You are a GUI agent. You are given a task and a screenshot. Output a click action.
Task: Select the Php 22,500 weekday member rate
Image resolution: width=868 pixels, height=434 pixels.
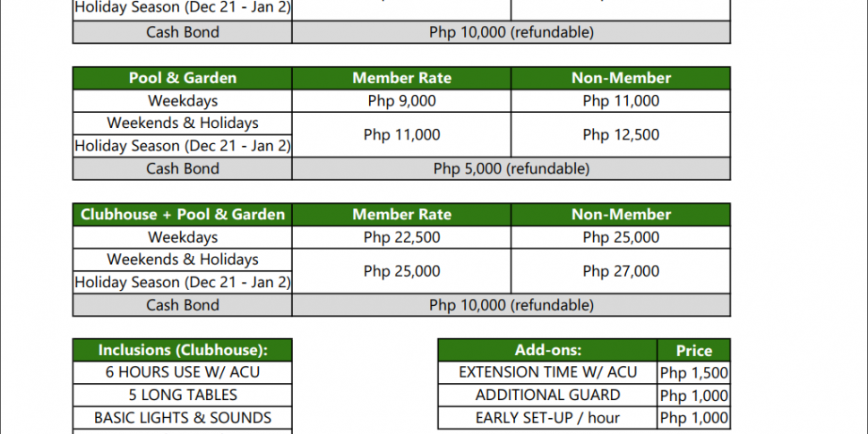coord(401,237)
